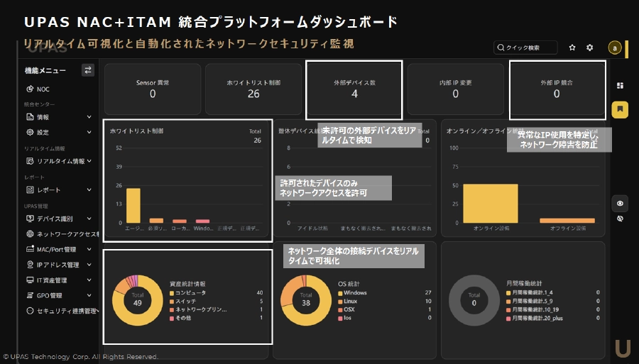The height and width of the screenshot is (364, 639).
Task: Click the sidebar collapse swap-arrows icon
Action: pyautogui.click(x=88, y=70)
